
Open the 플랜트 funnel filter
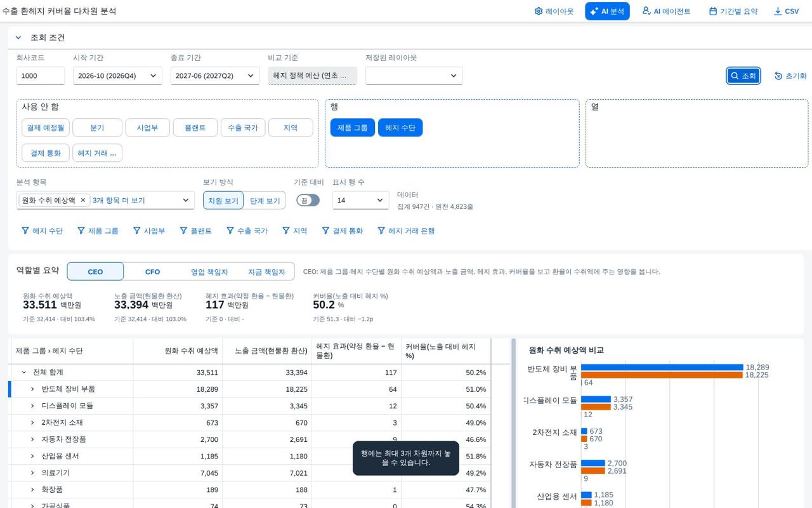tap(195, 231)
